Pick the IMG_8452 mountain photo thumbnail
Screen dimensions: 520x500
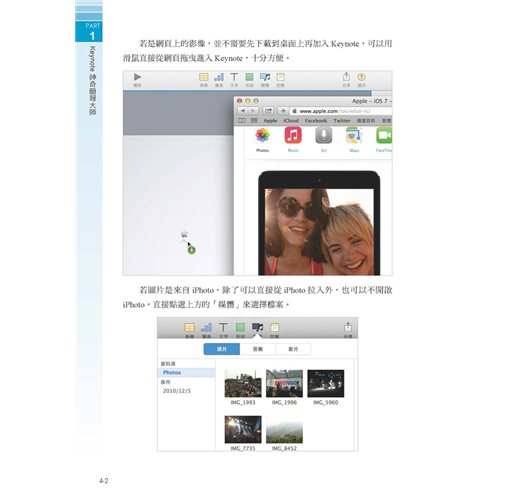point(284,429)
